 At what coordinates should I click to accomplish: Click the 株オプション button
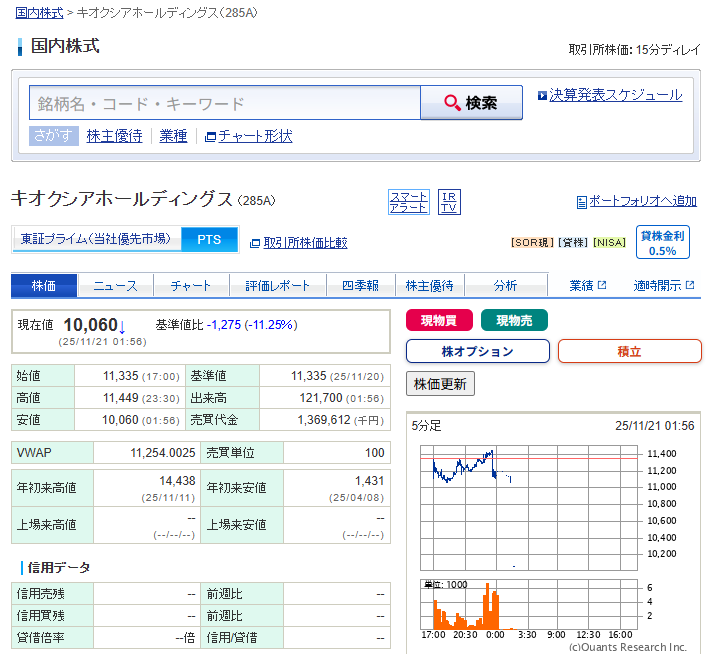[x=478, y=351]
